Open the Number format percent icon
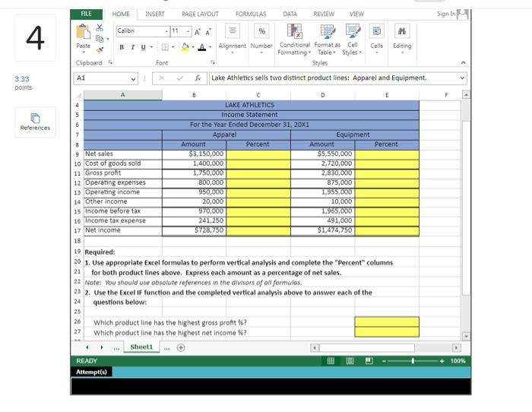Viewport: 532px width, 412px height. click(261, 31)
